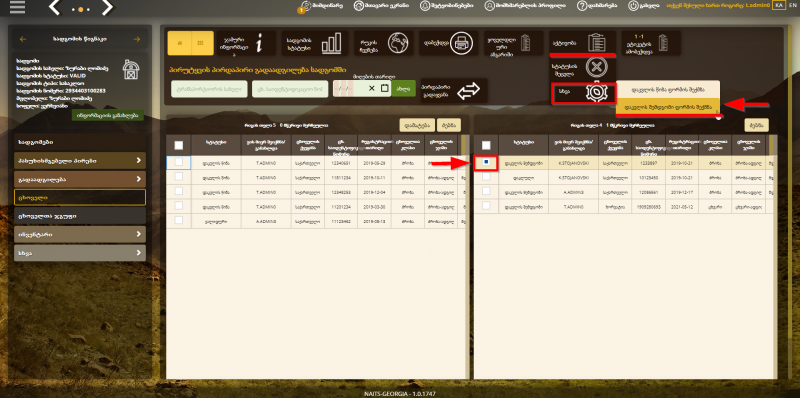Click the printer tile
Viewport: 800px width, 398px height.
[449, 43]
